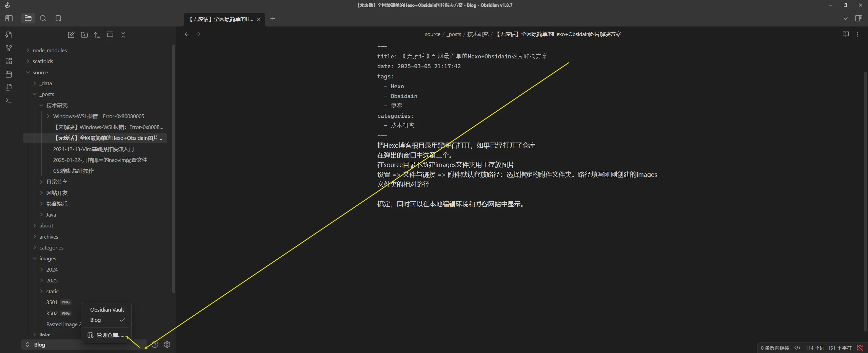This screenshot has width=868, height=353.
Task: Open the daily note calendar icon
Action: [9, 74]
